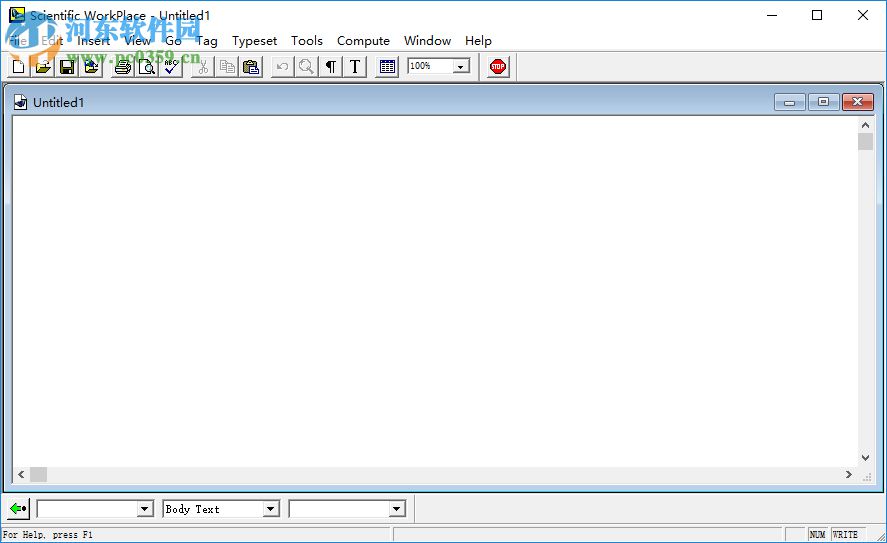Open the Insert menu

(x=93, y=41)
